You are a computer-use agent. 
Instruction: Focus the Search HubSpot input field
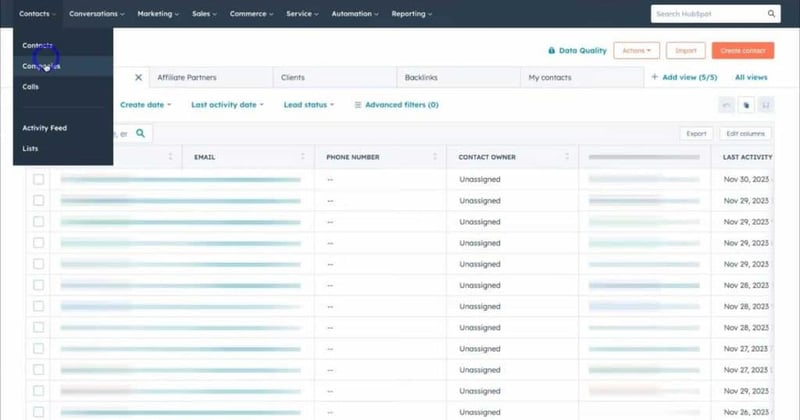(709, 14)
